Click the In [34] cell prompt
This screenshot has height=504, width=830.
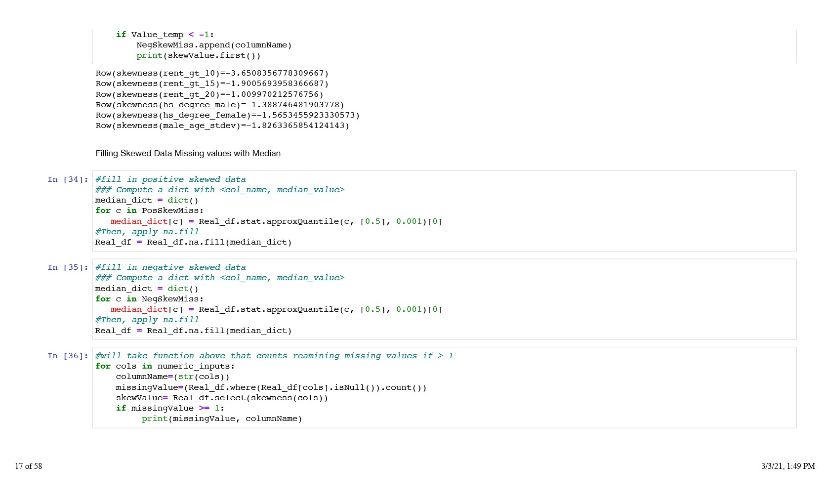pyautogui.click(x=68, y=179)
